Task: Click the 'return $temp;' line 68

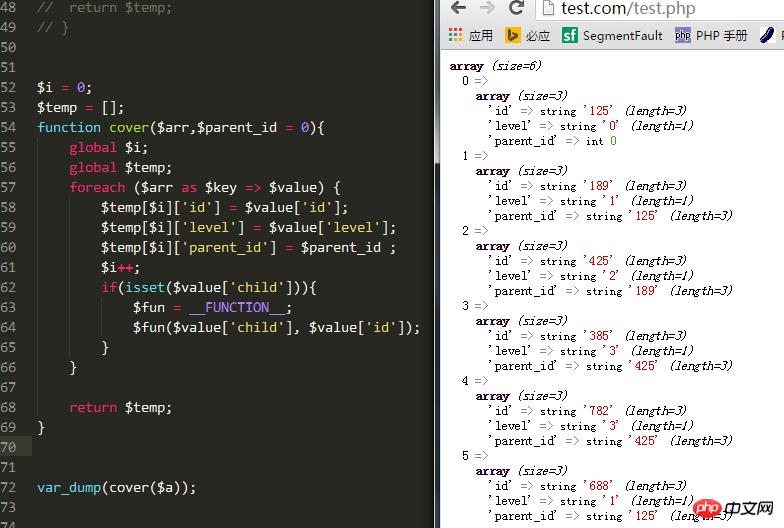Action: click(120, 408)
